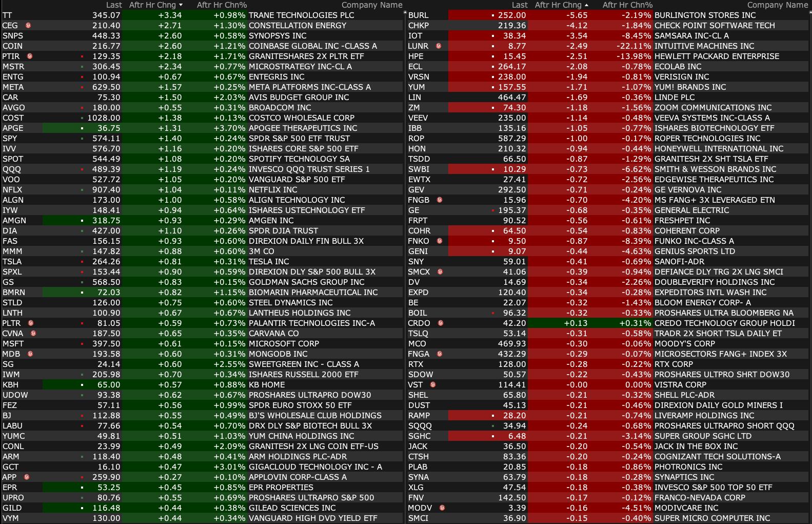This screenshot has width=812, height=524.
Task: Click the red badge icon next to MODV
Action: pyautogui.click(x=442, y=508)
